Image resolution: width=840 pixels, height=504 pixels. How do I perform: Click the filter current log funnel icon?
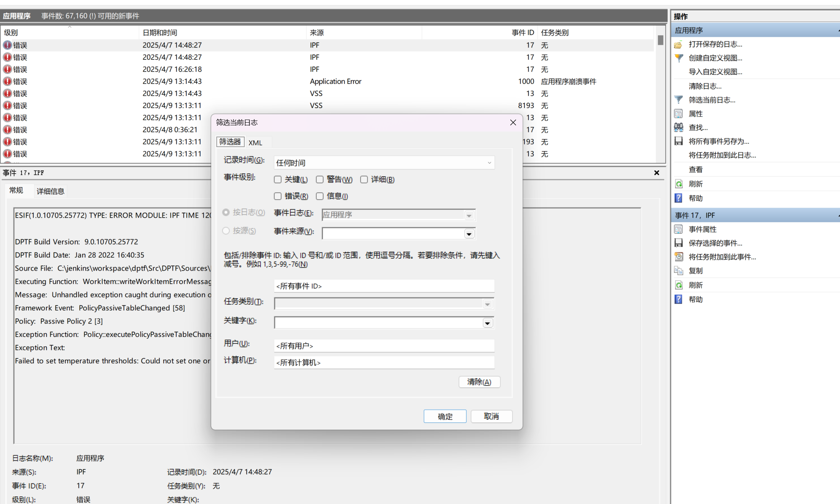pyautogui.click(x=678, y=100)
